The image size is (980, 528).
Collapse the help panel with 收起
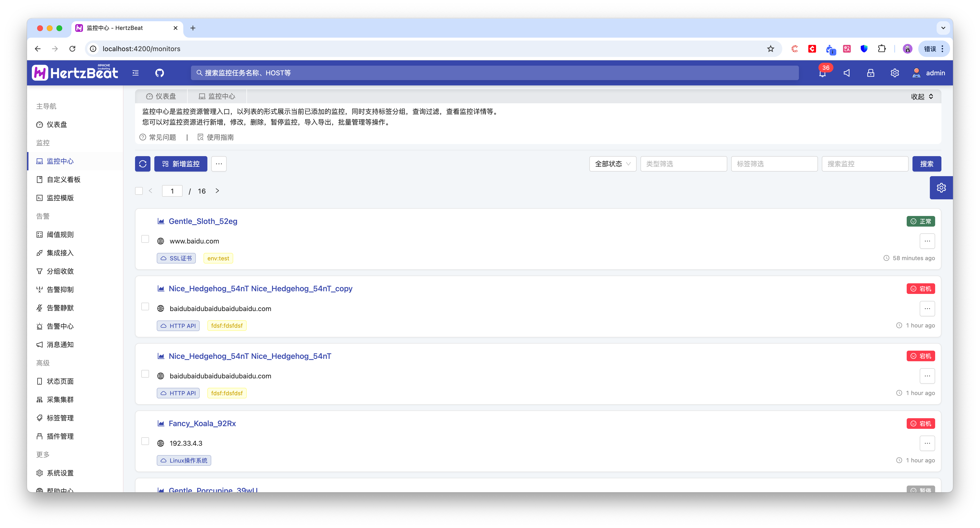(x=921, y=96)
